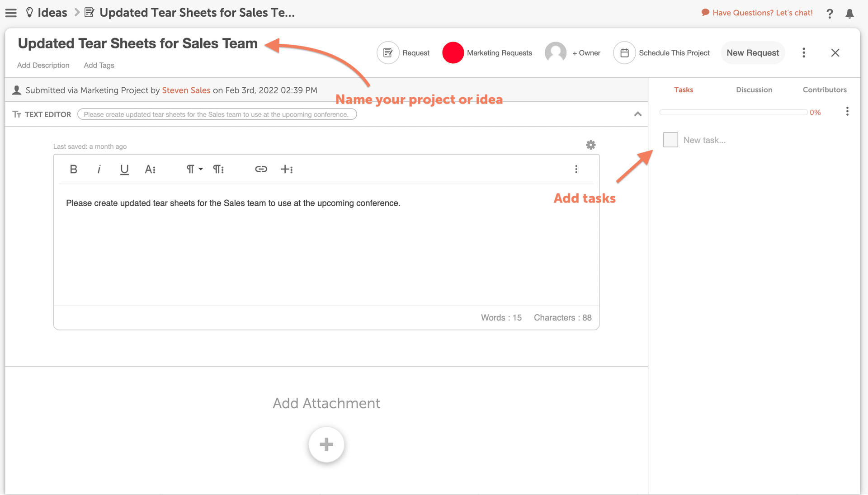Toggle bold formatting in text editor

coord(73,169)
